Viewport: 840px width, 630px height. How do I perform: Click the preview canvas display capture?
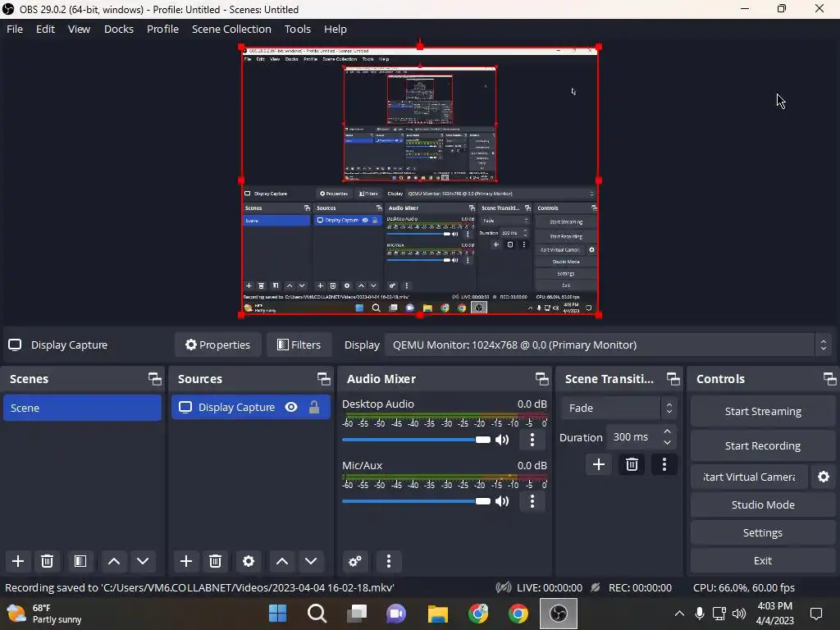click(x=419, y=181)
